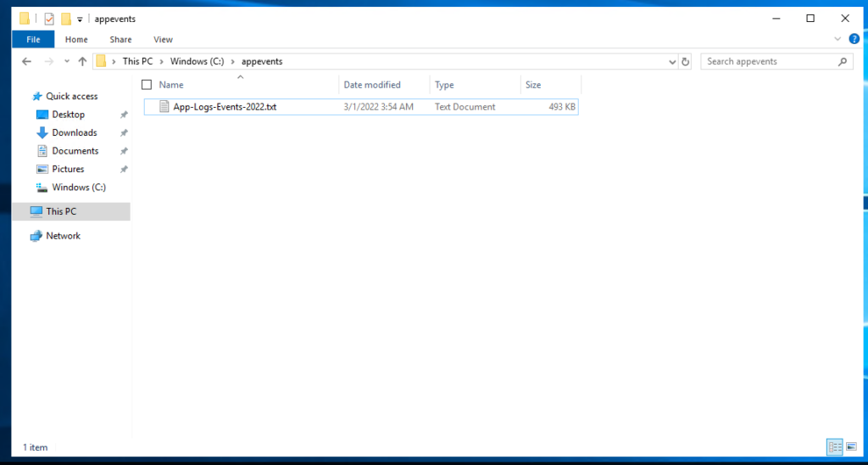Click the New folder icon in title bar
The width and height of the screenshot is (868, 465).
pos(65,19)
